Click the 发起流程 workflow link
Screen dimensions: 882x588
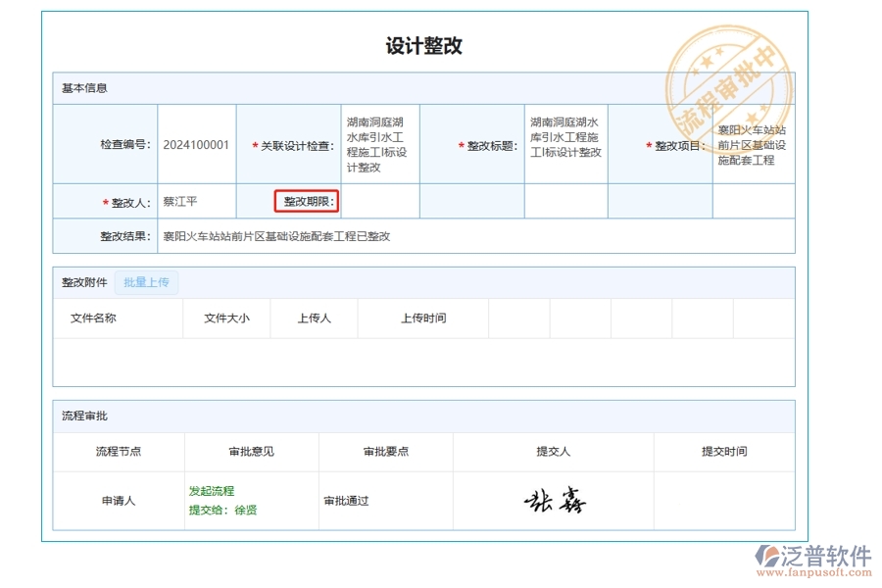pyautogui.click(x=212, y=490)
